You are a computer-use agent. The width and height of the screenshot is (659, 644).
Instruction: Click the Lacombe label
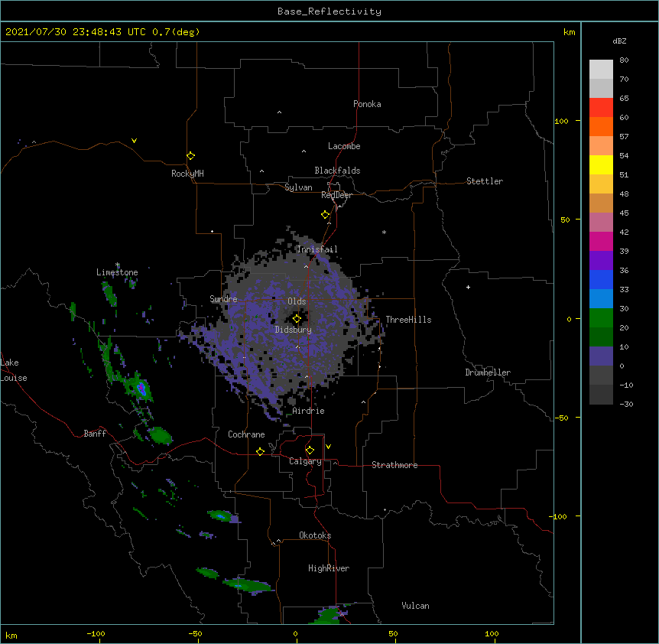[x=344, y=146]
